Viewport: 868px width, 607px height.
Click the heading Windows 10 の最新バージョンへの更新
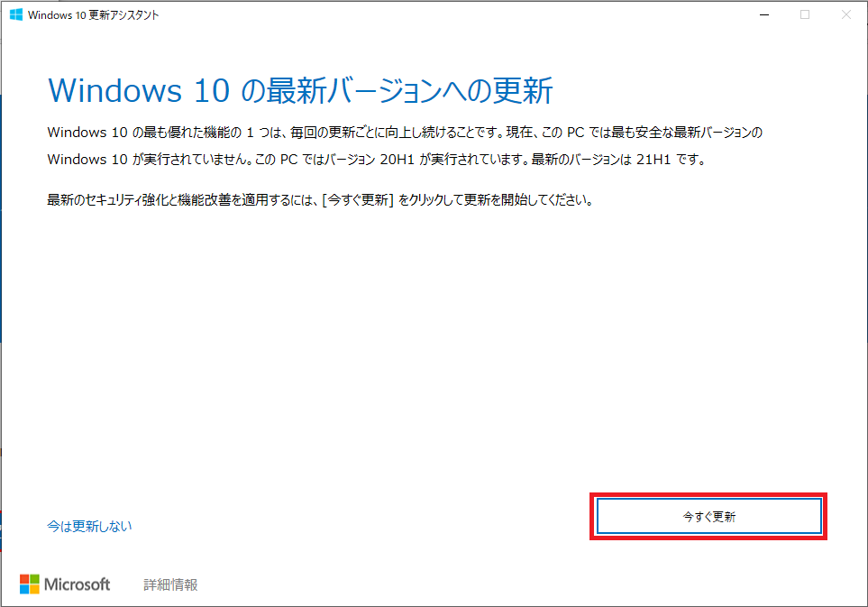(300, 90)
